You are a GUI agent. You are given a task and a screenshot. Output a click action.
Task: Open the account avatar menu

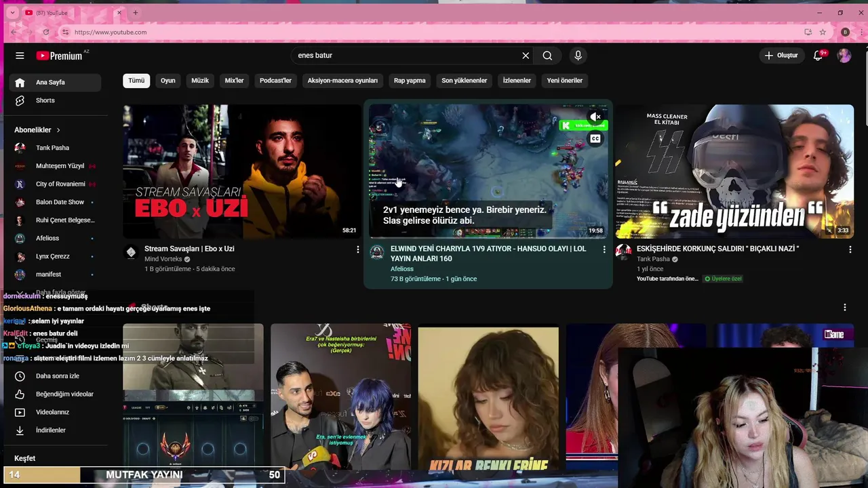coord(844,56)
